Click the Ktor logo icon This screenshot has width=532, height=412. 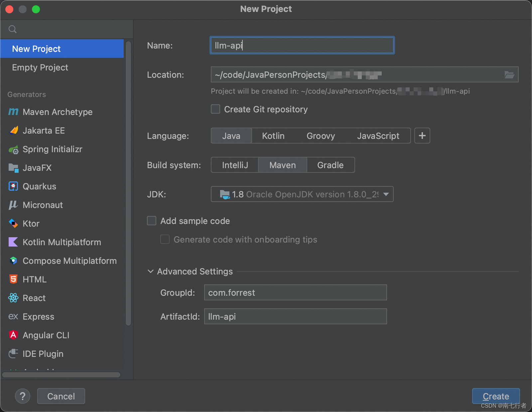[x=13, y=224]
